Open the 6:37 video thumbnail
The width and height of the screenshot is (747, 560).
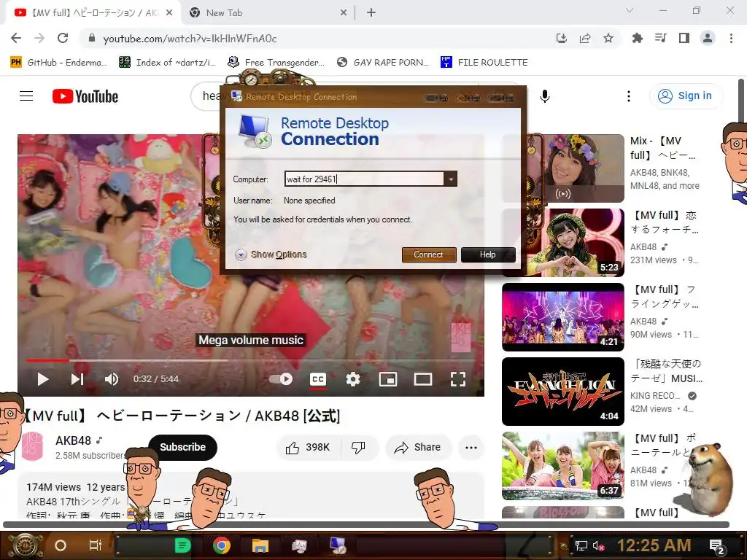(563, 465)
